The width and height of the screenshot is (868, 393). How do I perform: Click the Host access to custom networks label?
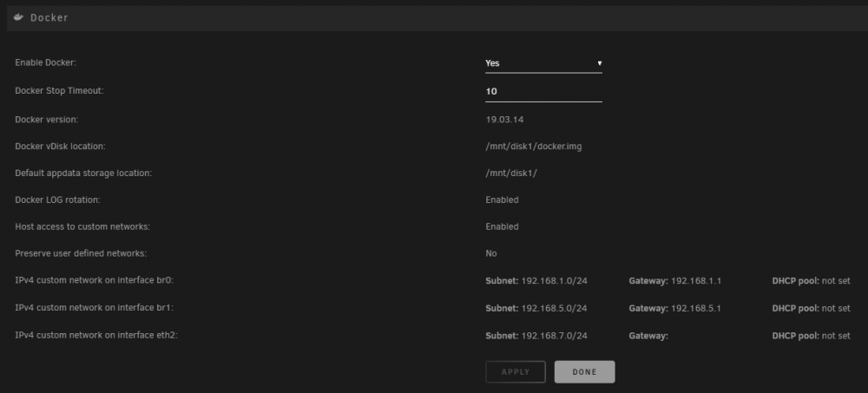[x=82, y=226]
